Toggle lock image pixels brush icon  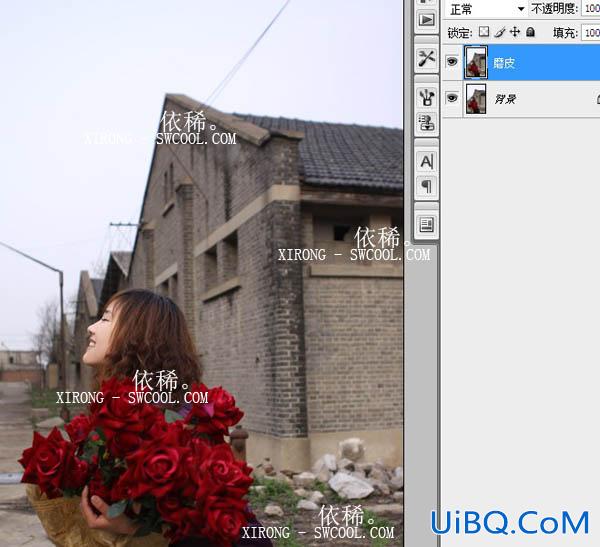pos(499,32)
